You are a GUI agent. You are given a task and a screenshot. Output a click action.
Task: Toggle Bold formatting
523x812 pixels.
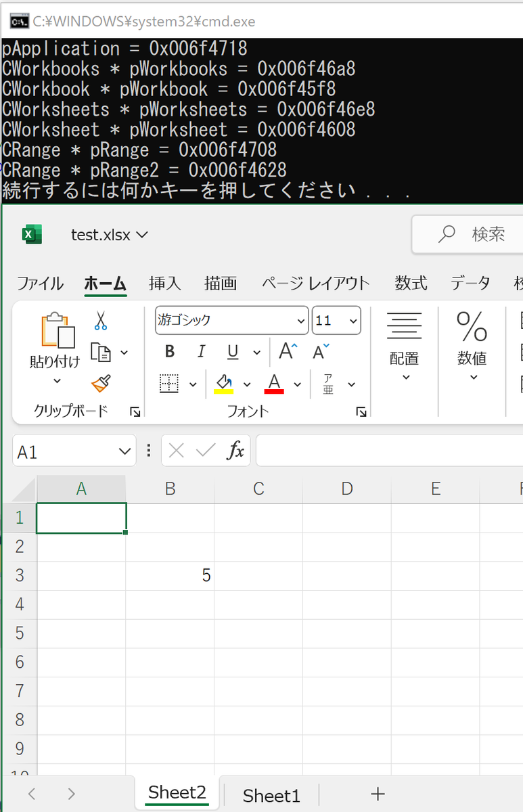click(x=170, y=352)
